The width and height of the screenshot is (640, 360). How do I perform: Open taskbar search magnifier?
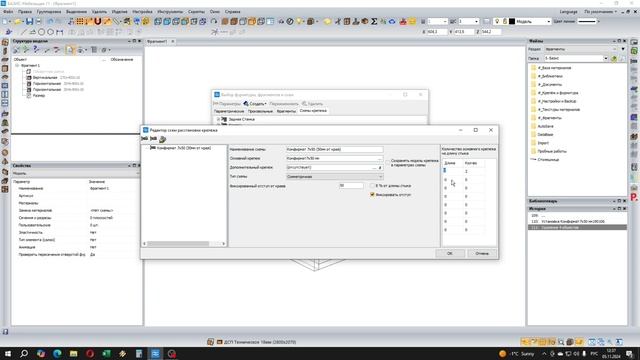[24, 353]
